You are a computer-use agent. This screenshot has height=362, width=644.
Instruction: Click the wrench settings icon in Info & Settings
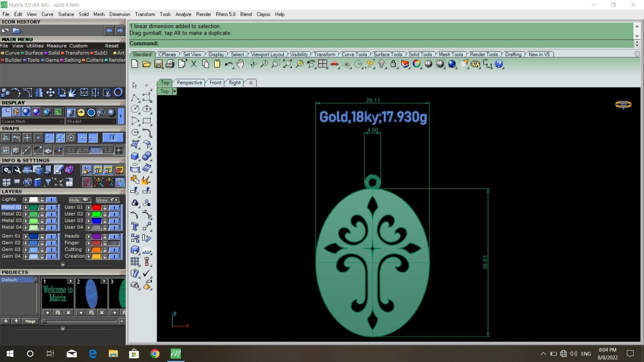[x=17, y=170]
